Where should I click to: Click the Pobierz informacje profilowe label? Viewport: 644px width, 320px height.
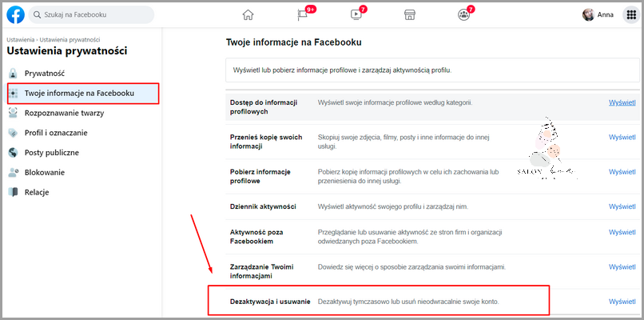click(260, 176)
